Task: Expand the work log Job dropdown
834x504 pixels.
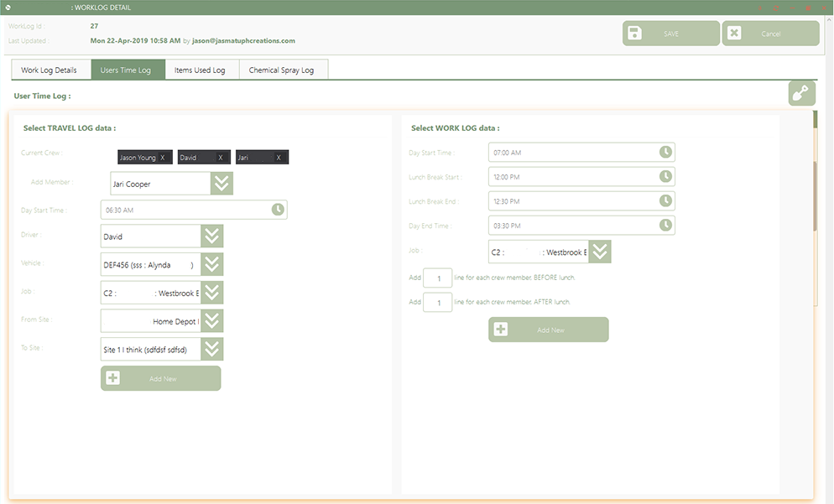Action: pyautogui.click(x=599, y=252)
